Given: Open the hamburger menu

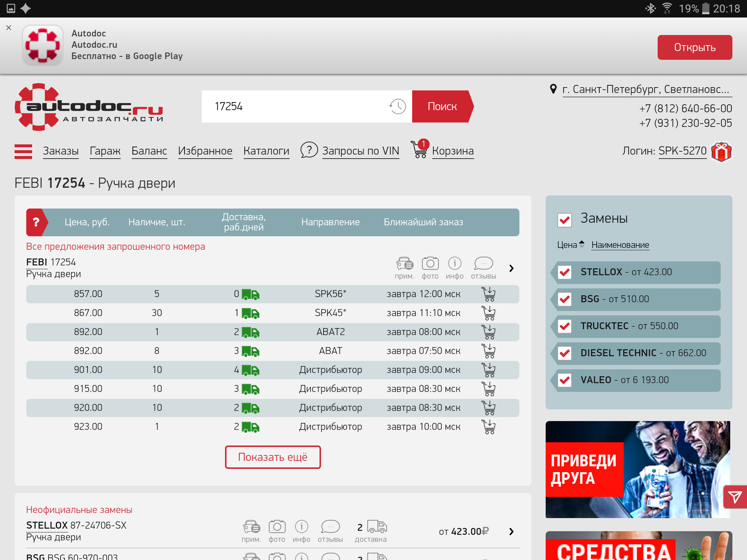Looking at the screenshot, I should 23,151.
